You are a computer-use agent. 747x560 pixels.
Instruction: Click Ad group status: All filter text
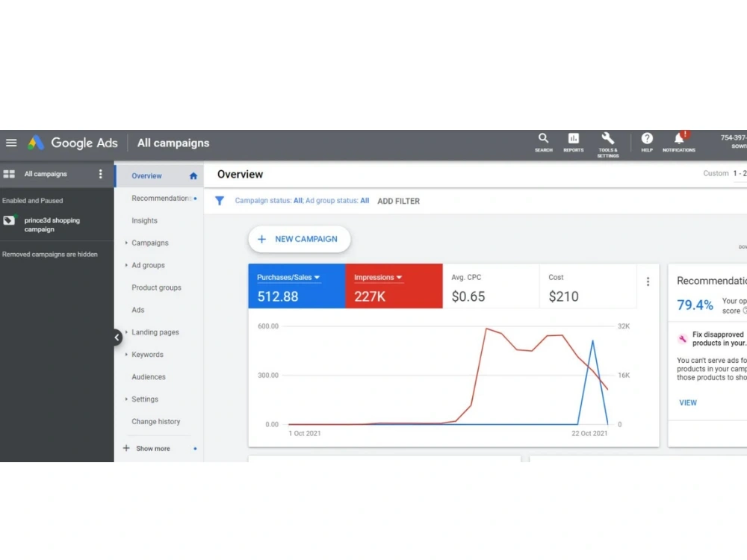point(338,200)
